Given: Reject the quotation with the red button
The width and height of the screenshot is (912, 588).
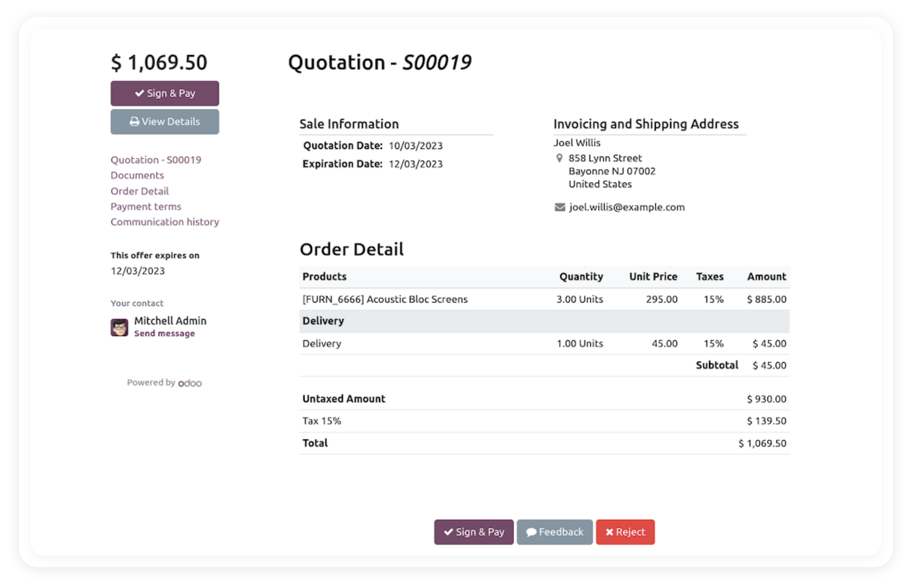Looking at the screenshot, I should (625, 532).
